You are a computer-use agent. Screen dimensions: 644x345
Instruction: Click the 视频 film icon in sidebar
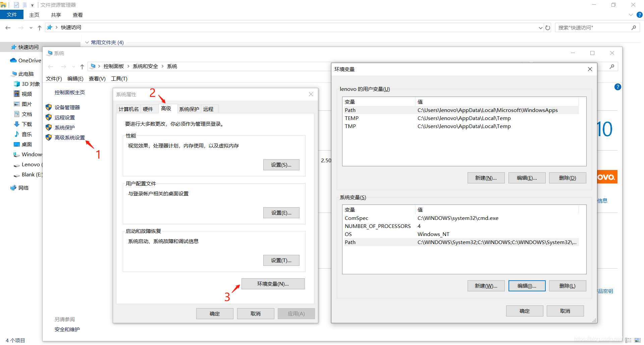coord(17,94)
